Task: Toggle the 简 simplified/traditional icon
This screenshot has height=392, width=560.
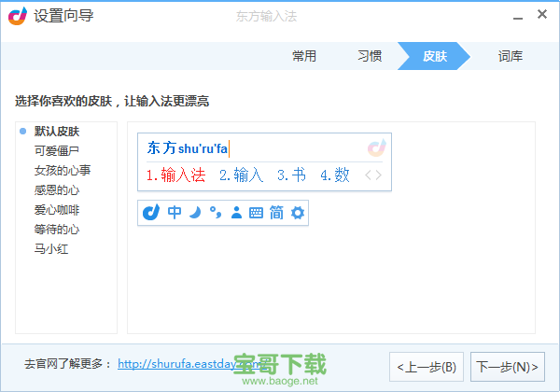Action: pyautogui.click(x=276, y=213)
